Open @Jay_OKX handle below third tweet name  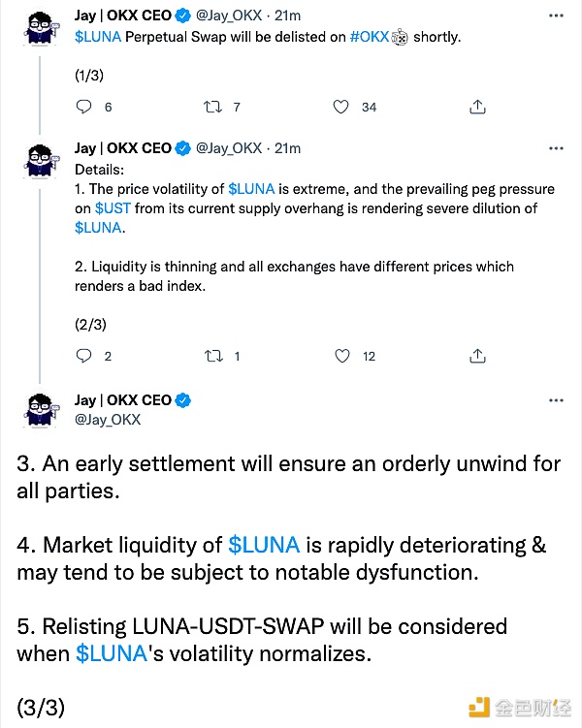coord(108,420)
